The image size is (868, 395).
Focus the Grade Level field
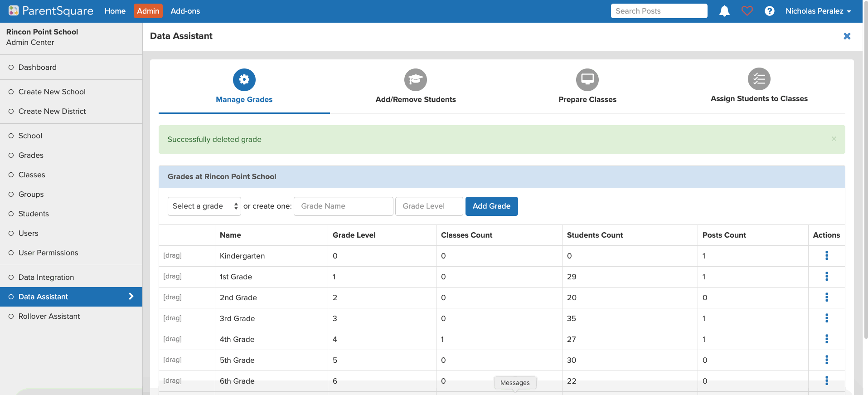429,206
